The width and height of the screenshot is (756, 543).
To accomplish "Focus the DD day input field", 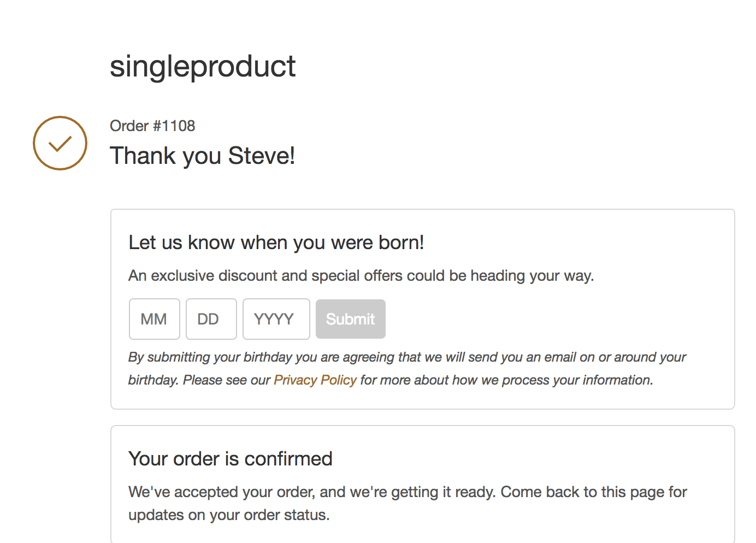I will (x=211, y=319).
